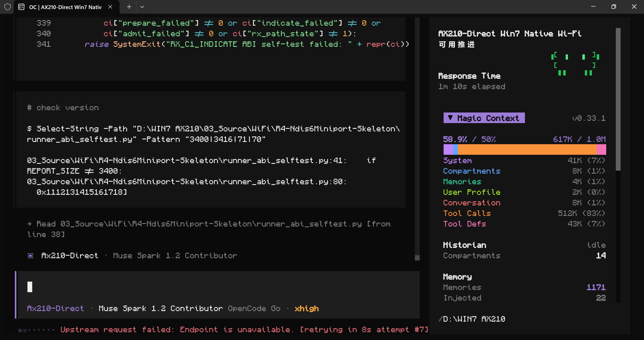
Task: Click code line 339
Action: pos(209,23)
